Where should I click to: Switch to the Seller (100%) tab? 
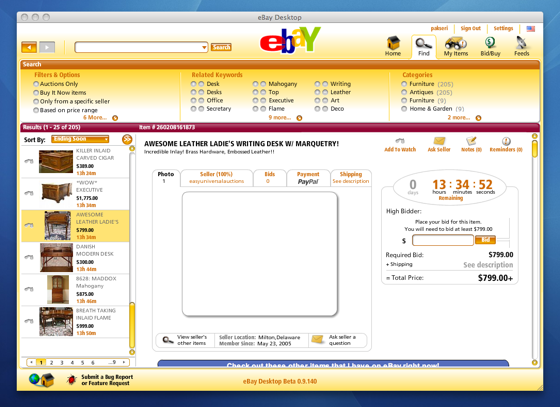[216, 177]
